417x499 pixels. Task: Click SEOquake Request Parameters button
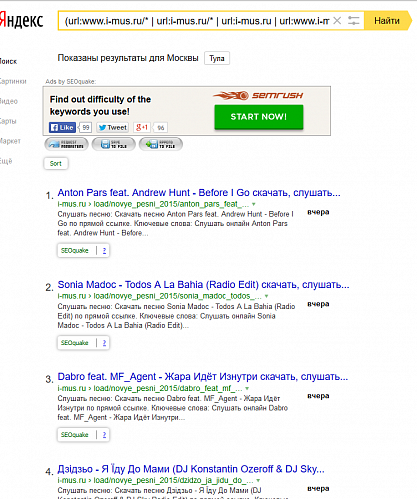pos(66,144)
